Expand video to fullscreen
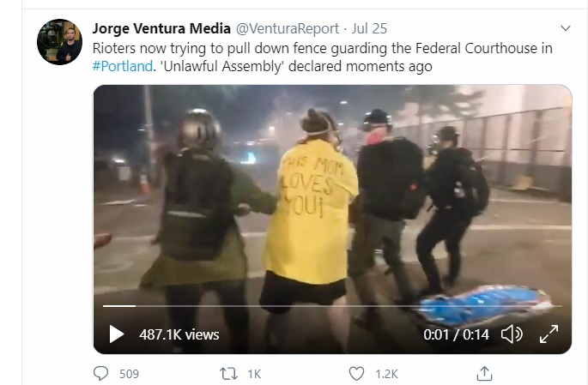 [549, 334]
